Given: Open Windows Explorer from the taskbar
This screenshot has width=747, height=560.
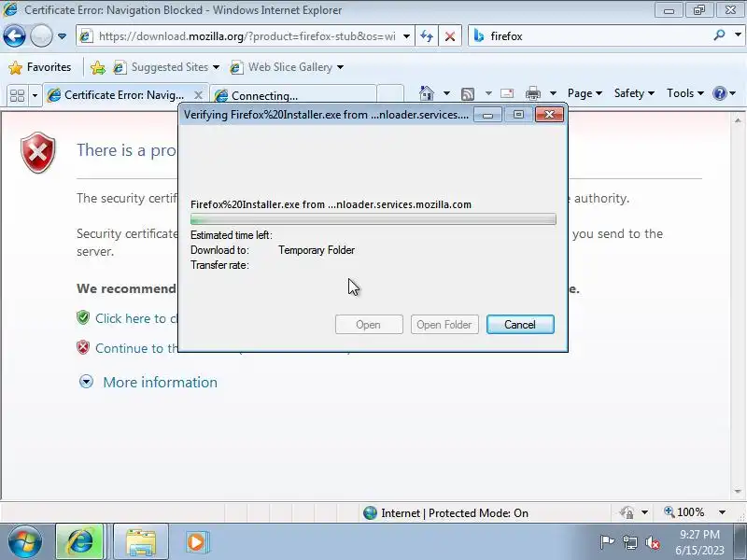Looking at the screenshot, I should tap(141, 542).
